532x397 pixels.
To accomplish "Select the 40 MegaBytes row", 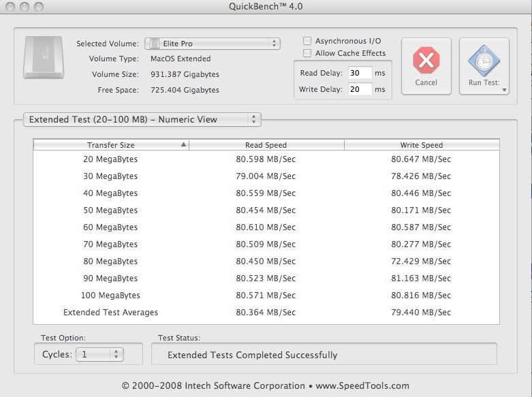I will (266, 193).
